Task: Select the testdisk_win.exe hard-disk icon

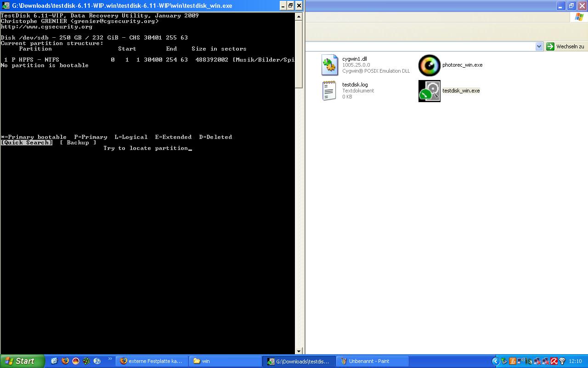Action: tap(430, 91)
